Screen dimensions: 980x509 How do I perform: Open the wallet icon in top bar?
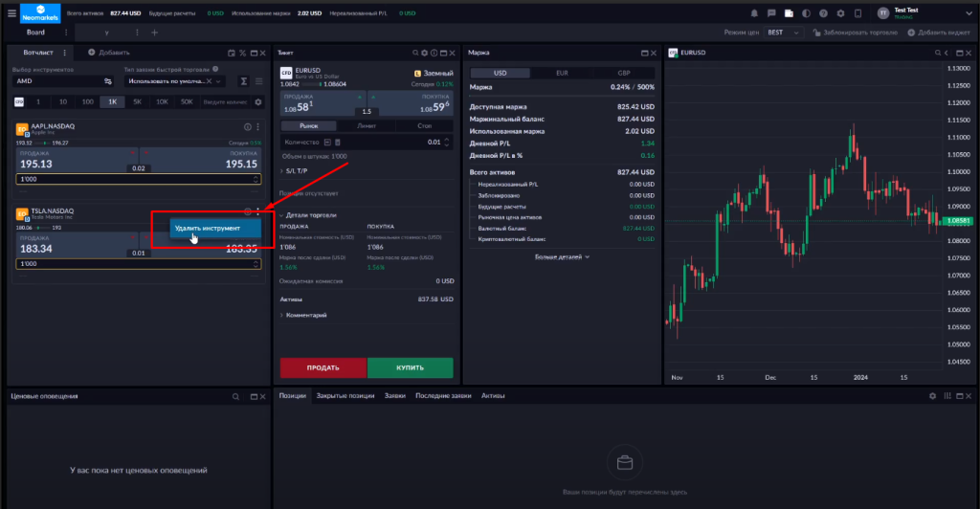point(789,13)
